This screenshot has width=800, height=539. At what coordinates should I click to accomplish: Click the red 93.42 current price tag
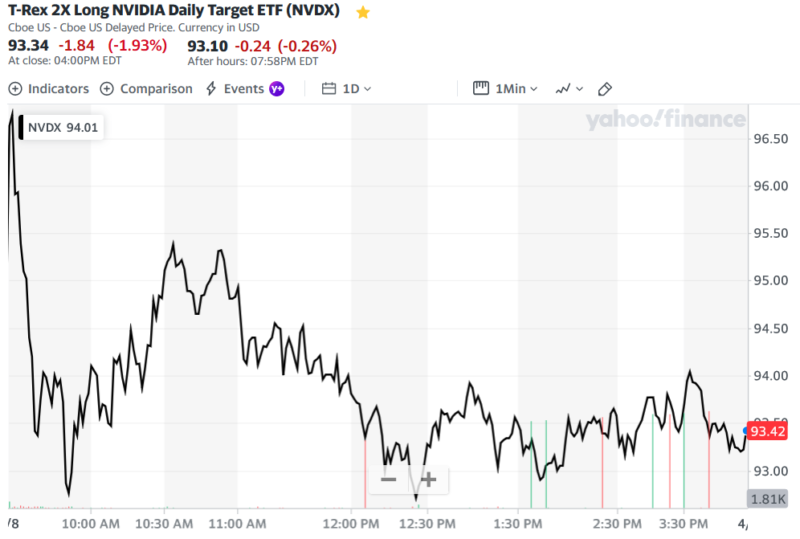769,432
